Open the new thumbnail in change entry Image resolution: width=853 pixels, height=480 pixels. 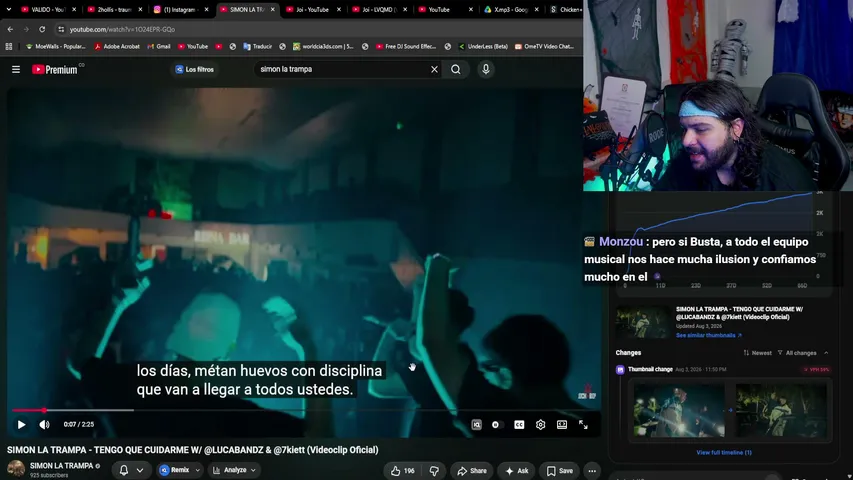781,411
